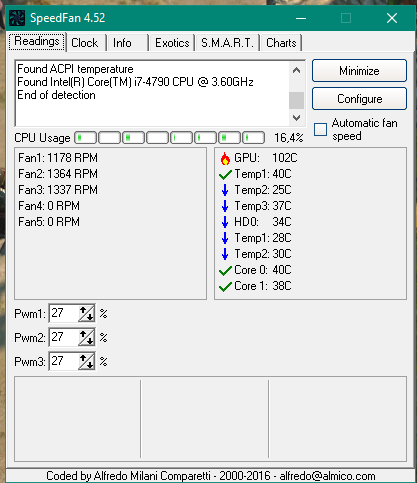Click 'End of detection' log line
417x483 pixels.
pos(56,95)
